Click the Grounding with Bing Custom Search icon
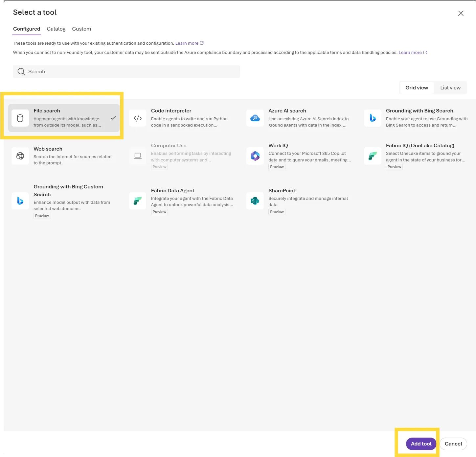The width and height of the screenshot is (476, 457). point(20,201)
